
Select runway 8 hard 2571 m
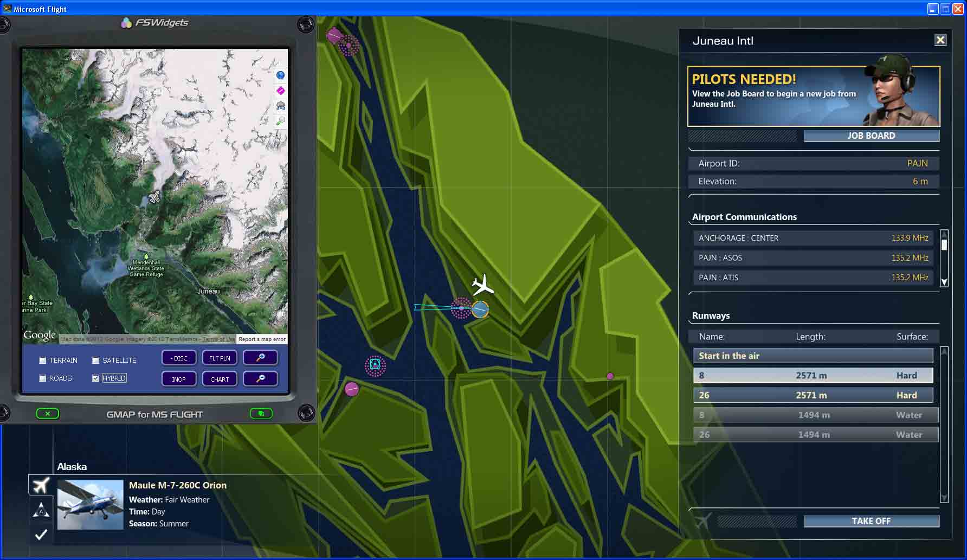pos(813,375)
